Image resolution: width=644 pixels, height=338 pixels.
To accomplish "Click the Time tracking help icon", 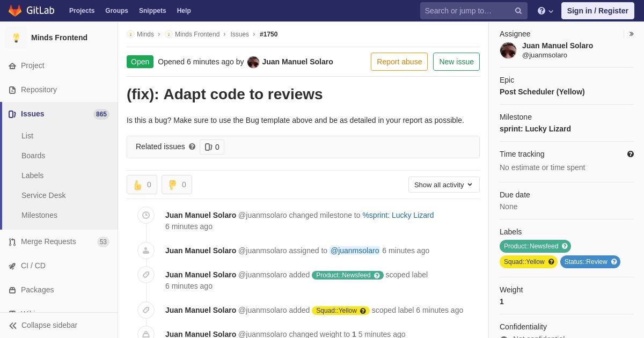I will (631, 154).
